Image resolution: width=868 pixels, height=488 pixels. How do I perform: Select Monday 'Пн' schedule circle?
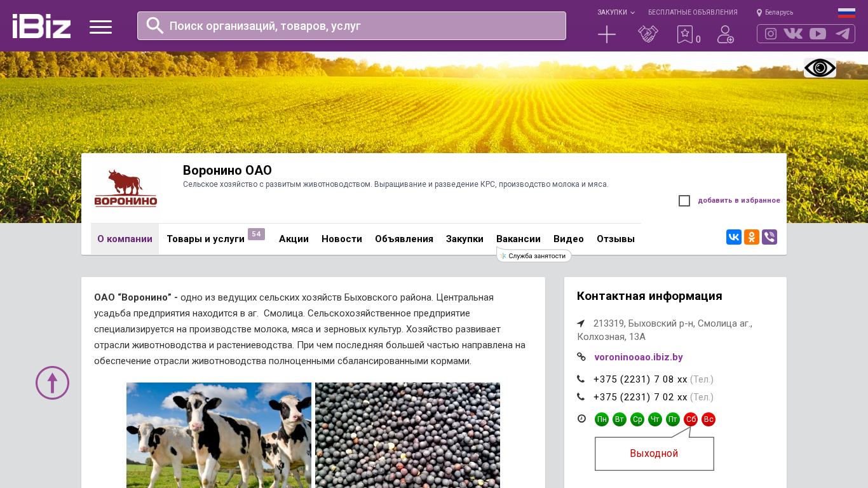[x=602, y=419]
